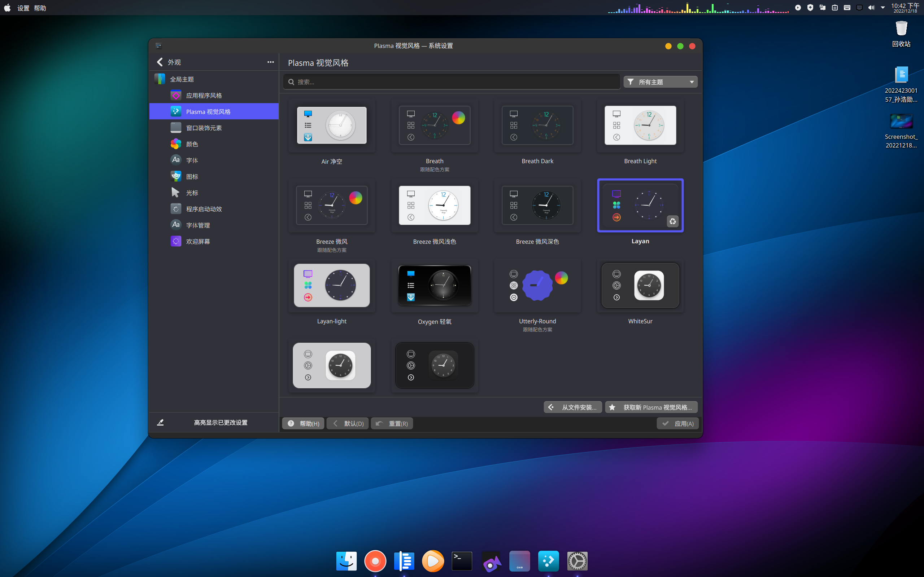This screenshot has height=577, width=924.
Task: Click 获取新 Plasma 视觉风格 button
Action: tap(651, 407)
